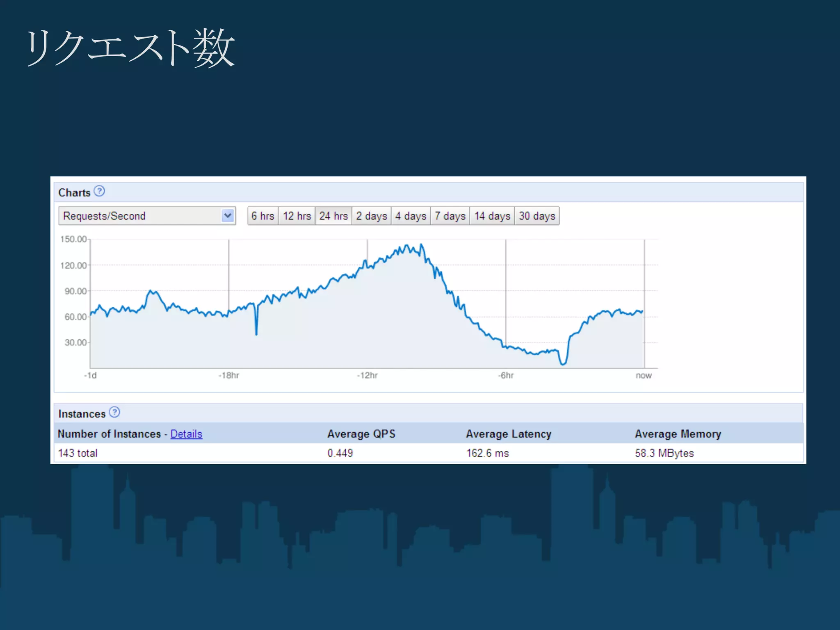
Task: Switch to the 7 days range
Action: coord(450,216)
